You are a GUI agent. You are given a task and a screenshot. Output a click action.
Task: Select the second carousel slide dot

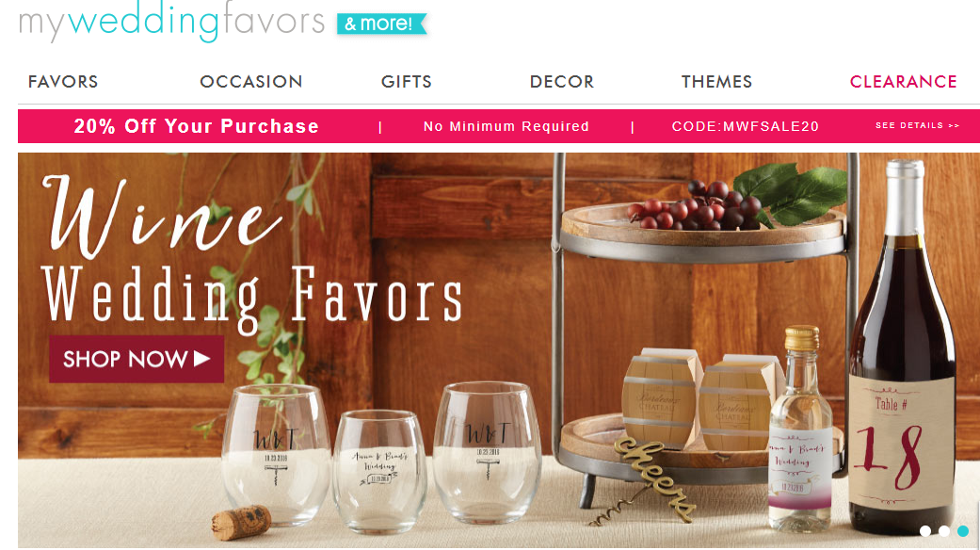(x=944, y=530)
